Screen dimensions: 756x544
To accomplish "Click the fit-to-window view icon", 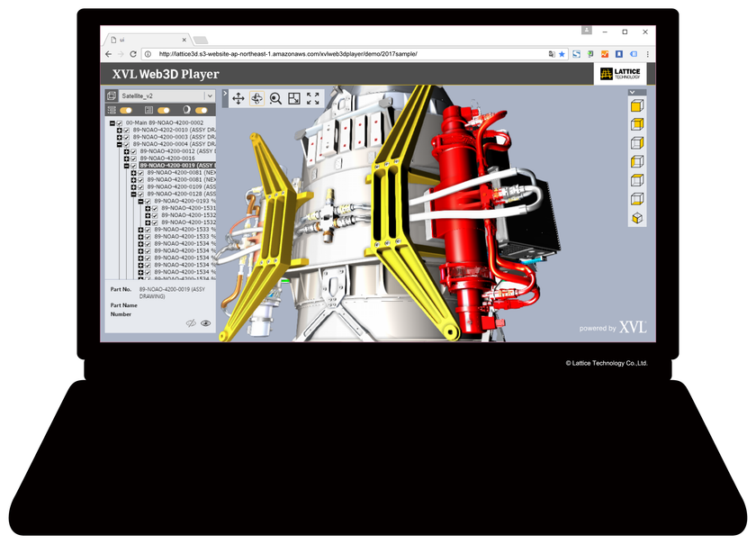I will (x=293, y=98).
